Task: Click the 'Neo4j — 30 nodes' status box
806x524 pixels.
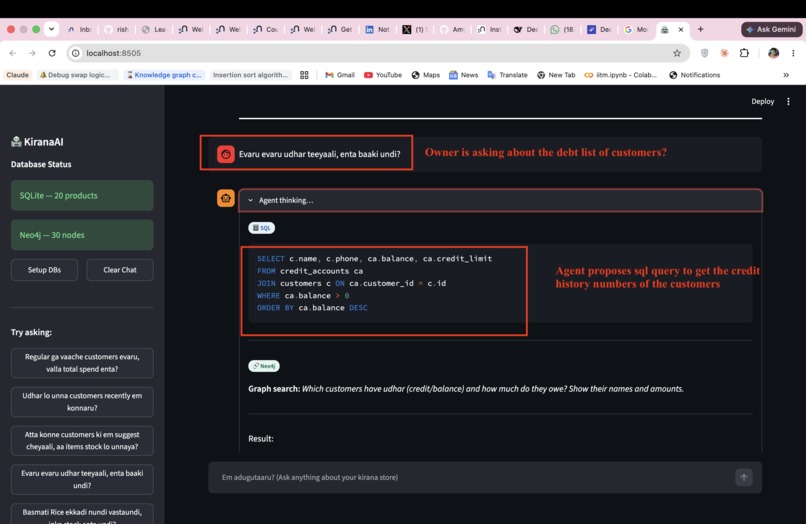Action: tap(82, 235)
